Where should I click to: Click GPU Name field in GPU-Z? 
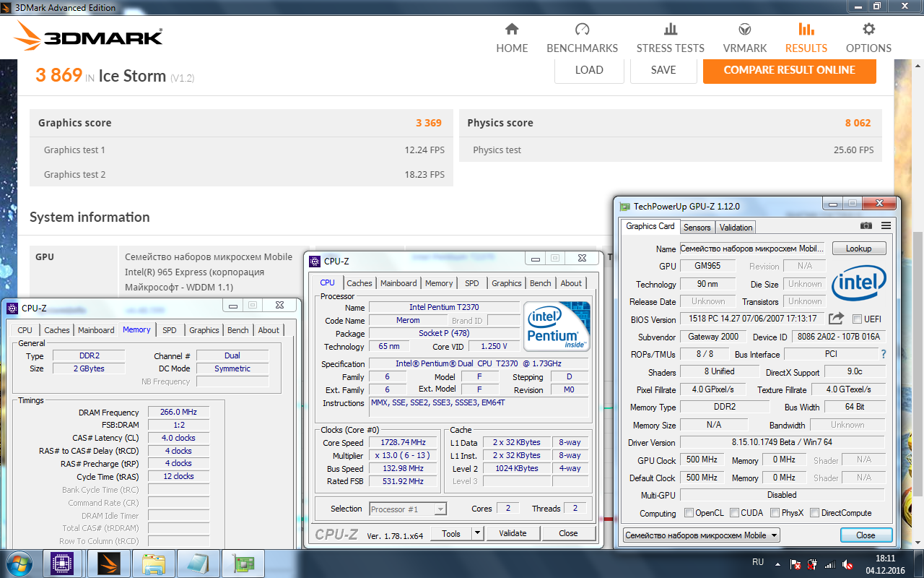pos(752,248)
